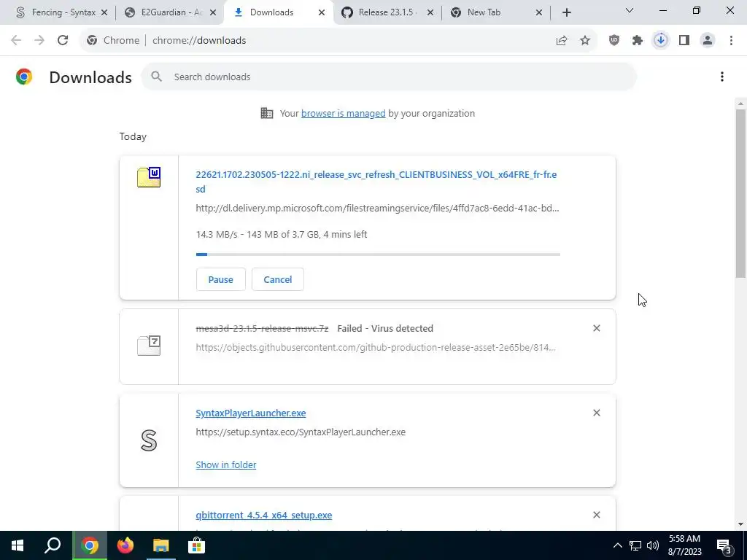Pause the .esd file download
This screenshot has width=747, height=560.
click(220, 279)
